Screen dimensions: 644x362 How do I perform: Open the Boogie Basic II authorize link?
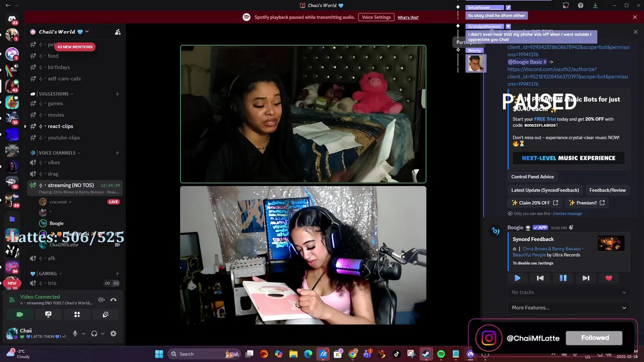(x=568, y=76)
